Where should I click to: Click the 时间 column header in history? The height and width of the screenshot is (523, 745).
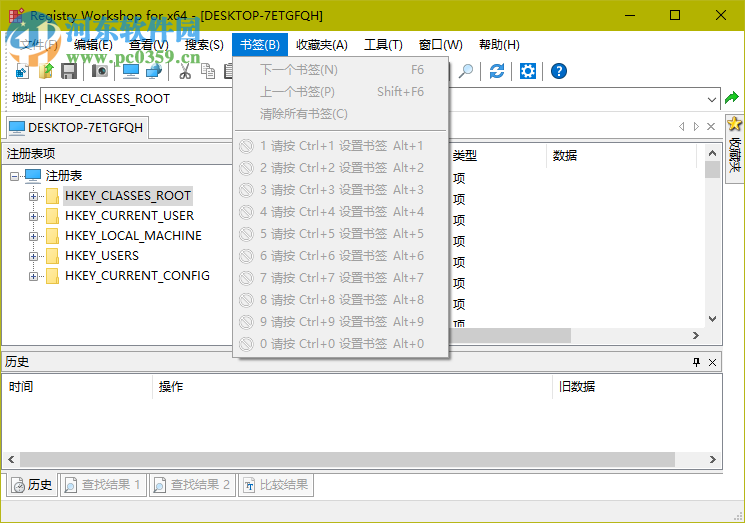[x=77, y=387]
